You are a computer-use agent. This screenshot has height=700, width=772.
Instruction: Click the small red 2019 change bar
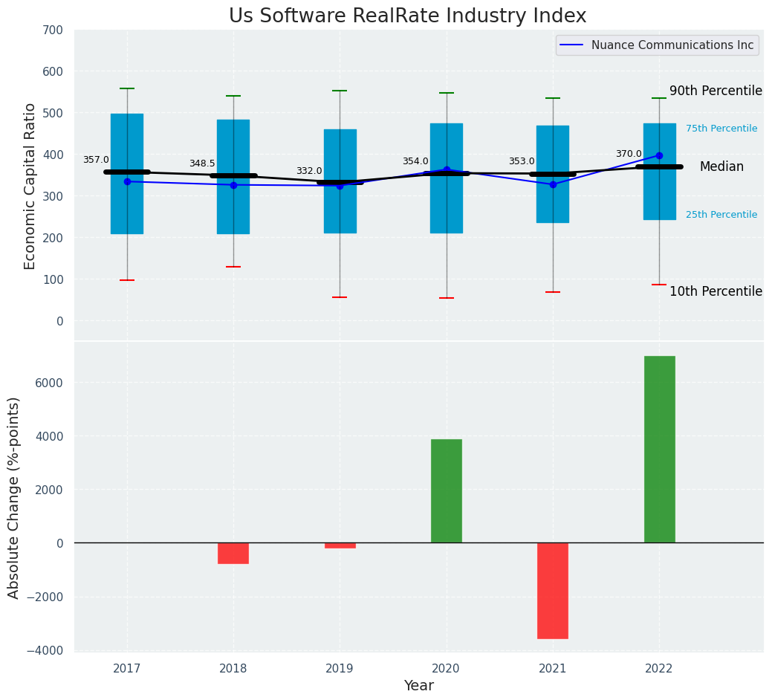[x=340, y=545]
